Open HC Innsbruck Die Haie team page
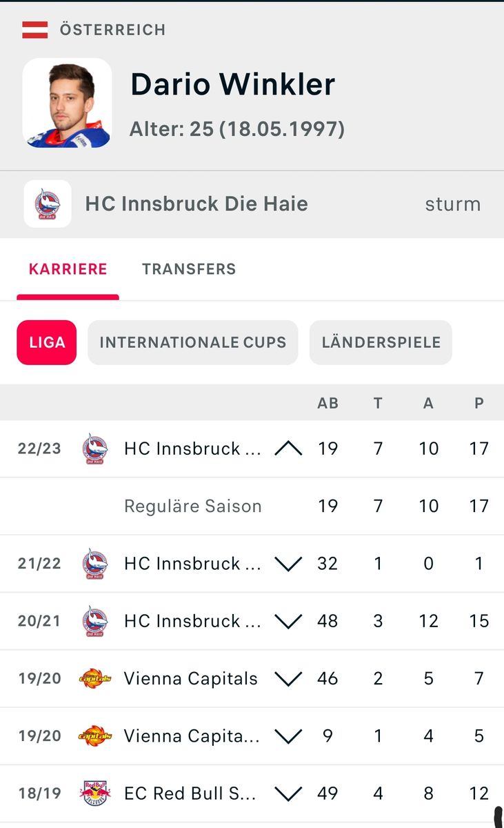This screenshot has height=828, width=504. (196, 204)
